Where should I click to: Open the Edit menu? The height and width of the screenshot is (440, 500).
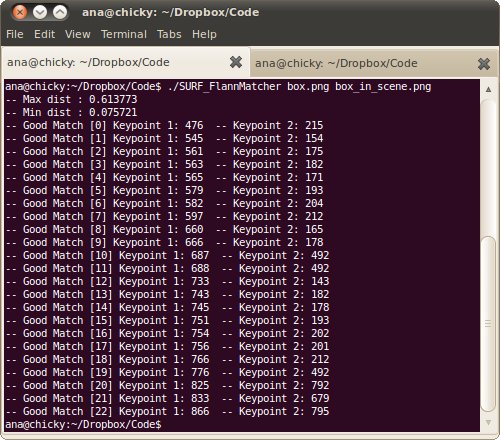[44, 34]
